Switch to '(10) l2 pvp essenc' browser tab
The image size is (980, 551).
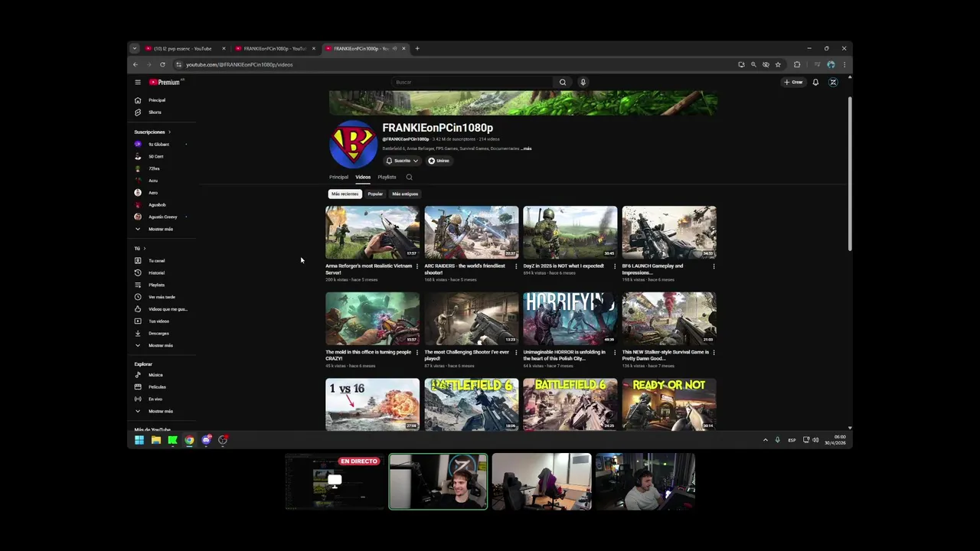pos(185,48)
